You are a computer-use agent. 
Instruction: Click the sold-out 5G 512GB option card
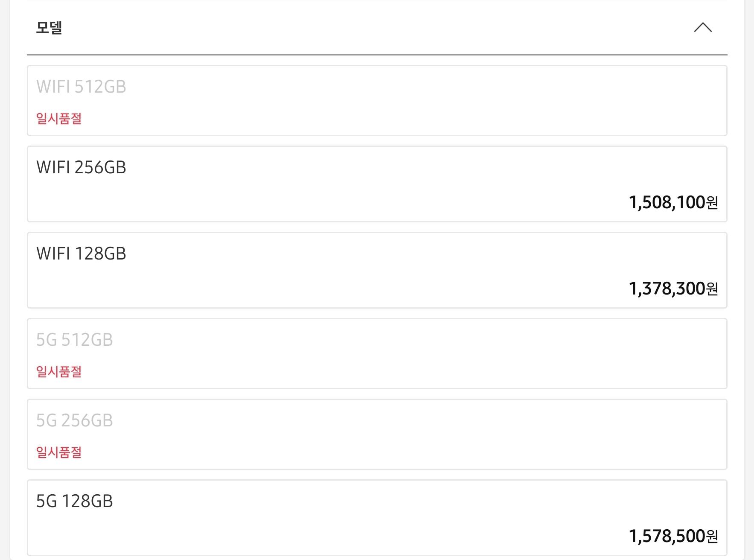coord(377,353)
